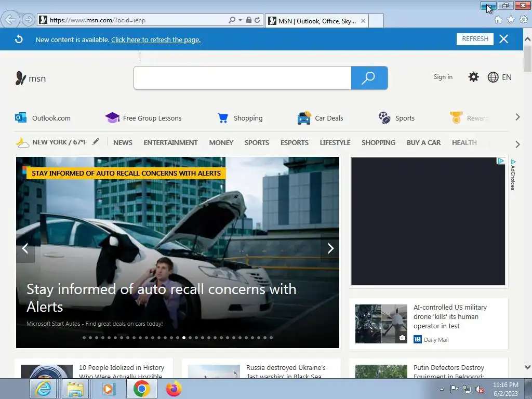Open 'Russia destroyed Ukraine's' article
The width and height of the screenshot is (532, 399).
coord(286,372)
